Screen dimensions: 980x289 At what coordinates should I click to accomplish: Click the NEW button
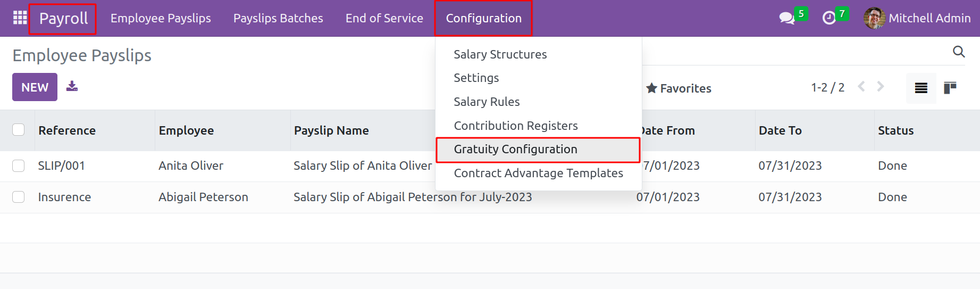[35, 87]
